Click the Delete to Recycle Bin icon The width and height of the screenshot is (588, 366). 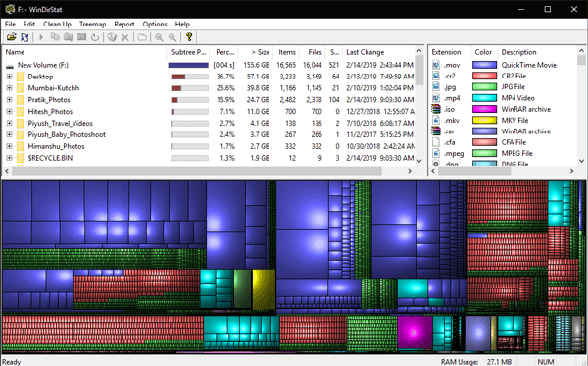point(112,37)
